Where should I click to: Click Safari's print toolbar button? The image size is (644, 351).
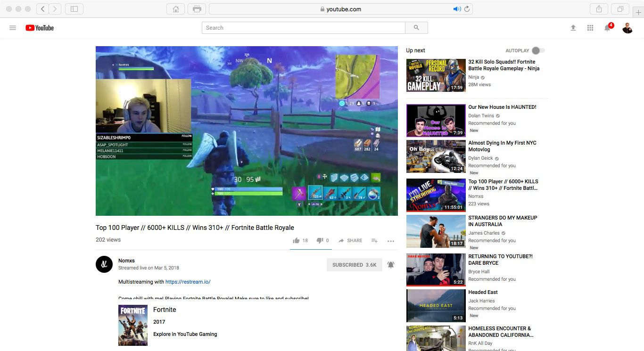click(197, 9)
